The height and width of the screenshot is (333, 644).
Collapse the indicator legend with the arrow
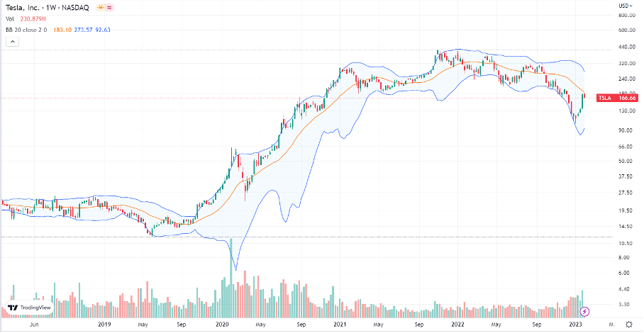point(11,42)
